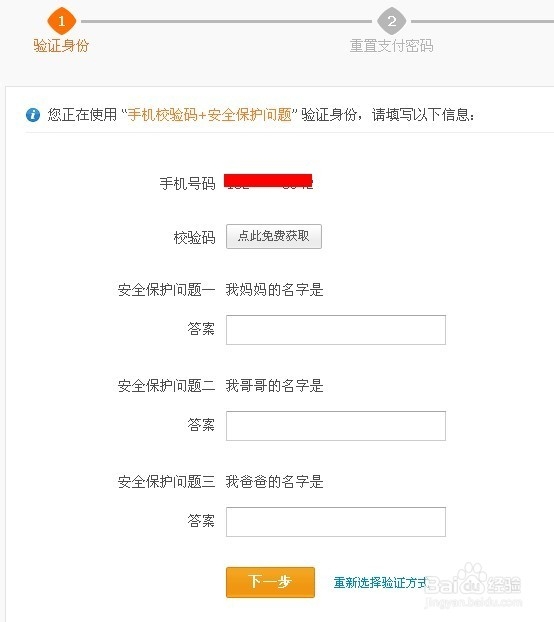Click the 手机号码 label

click(188, 184)
